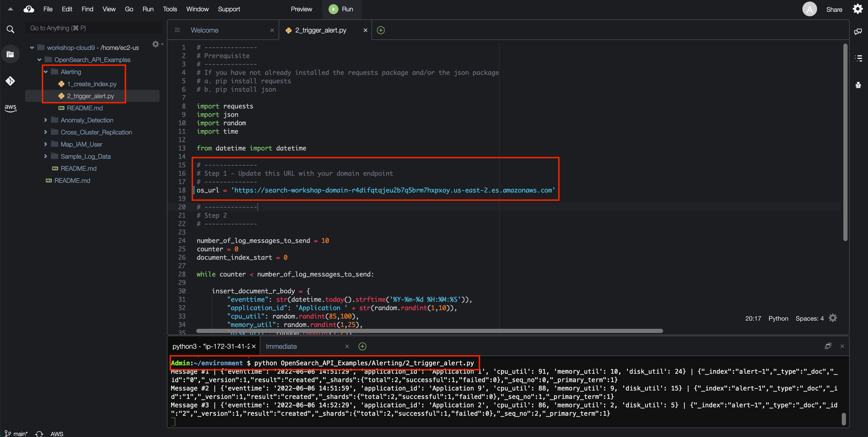Maximize the terminal panel icon
868x437 pixels.
[x=828, y=346]
